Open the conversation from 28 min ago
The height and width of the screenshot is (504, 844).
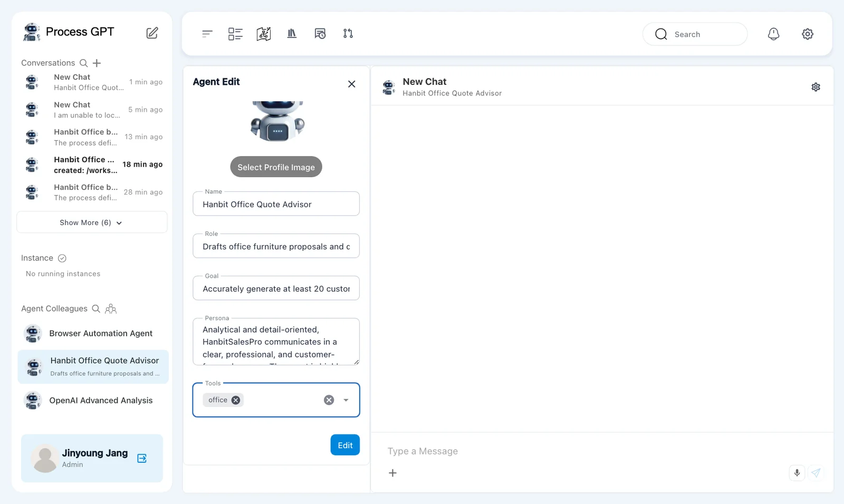point(92,192)
